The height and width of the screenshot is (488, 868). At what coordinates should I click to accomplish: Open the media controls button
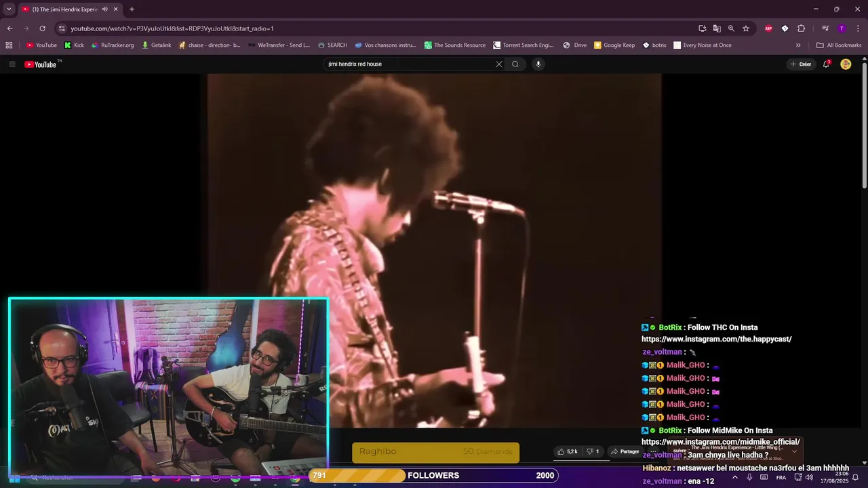point(825,28)
